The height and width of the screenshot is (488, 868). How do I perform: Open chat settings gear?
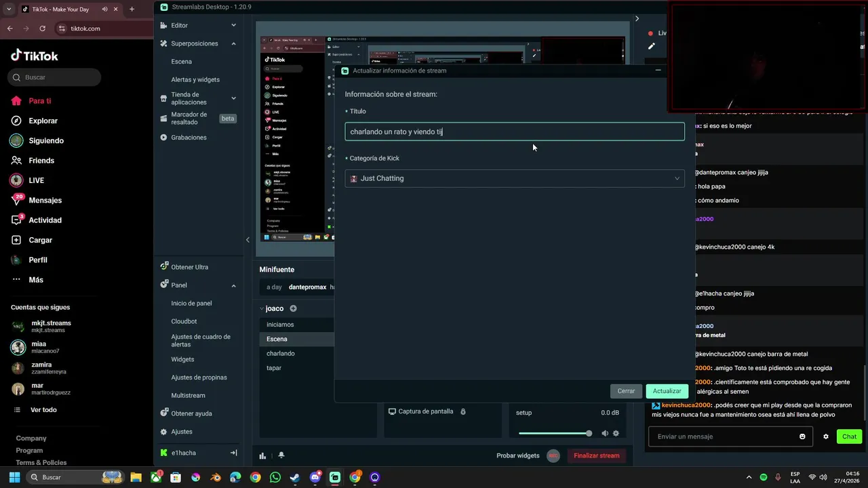pyautogui.click(x=826, y=436)
